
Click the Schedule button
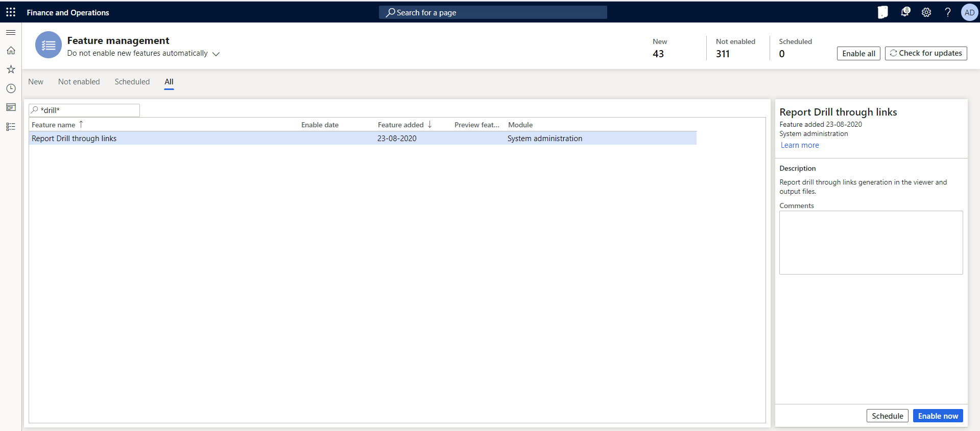click(x=888, y=416)
